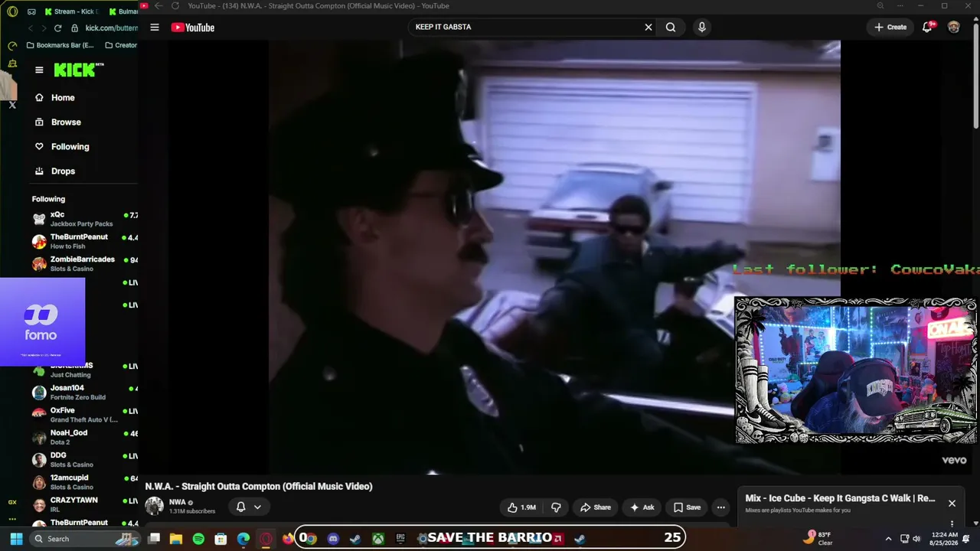Open the taskbar clock and calendar
This screenshot has height=551, width=980.
tap(945, 539)
